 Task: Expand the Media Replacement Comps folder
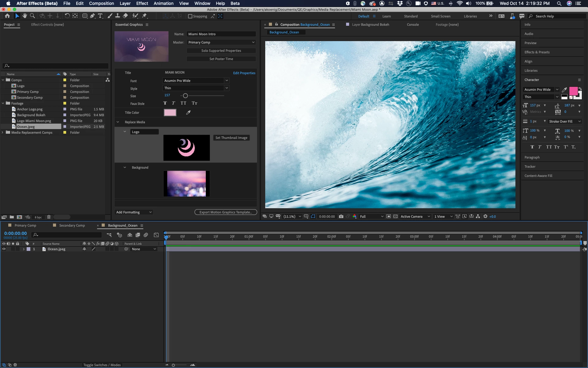(x=3, y=132)
